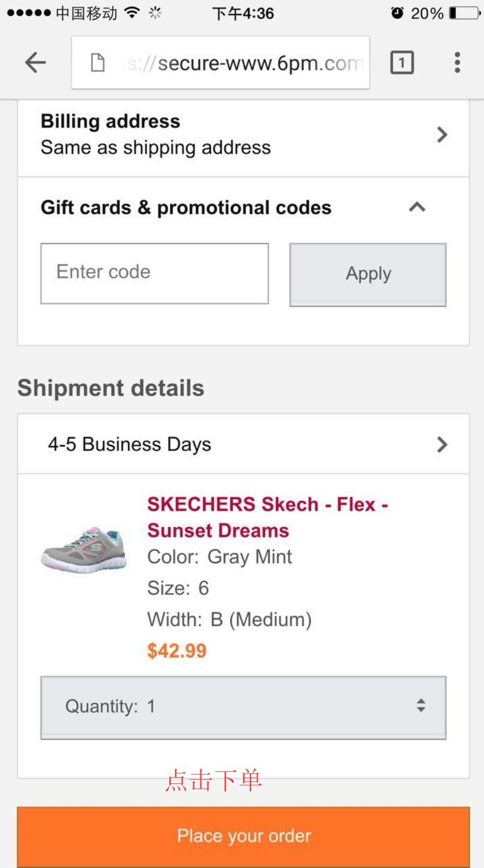Open the three-dot browser menu
The width and height of the screenshot is (484, 868).
tap(457, 63)
